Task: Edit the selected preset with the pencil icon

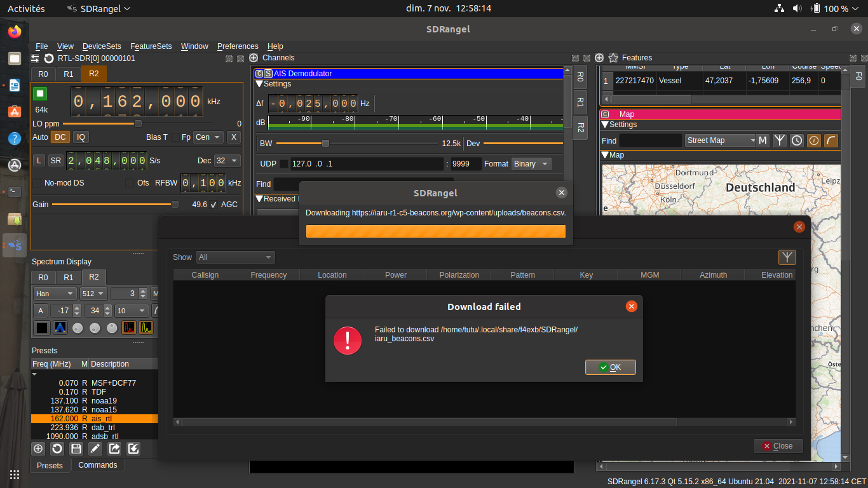Action: (95, 449)
